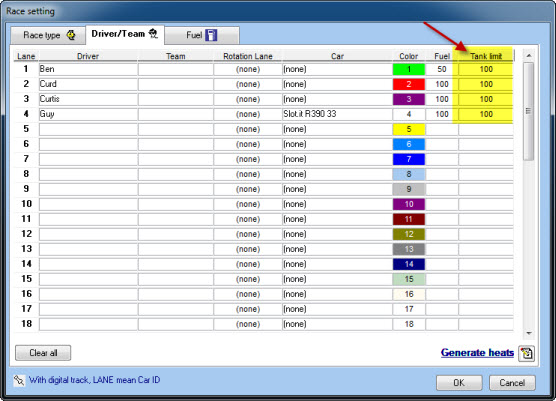This screenshot has width=556, height=401.
Task: Click the Rotation Lane column header
Action: click(x=248, y=56)
